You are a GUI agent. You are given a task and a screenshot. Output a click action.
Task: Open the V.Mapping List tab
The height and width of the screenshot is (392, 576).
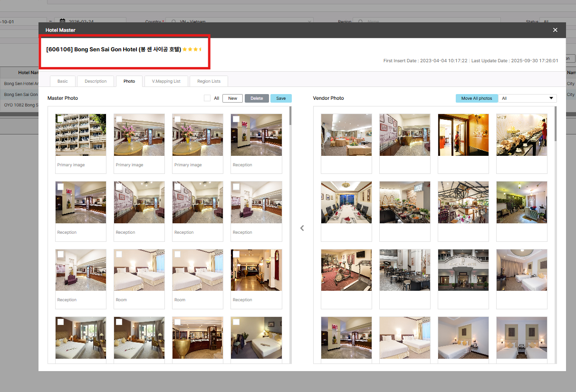166,81
